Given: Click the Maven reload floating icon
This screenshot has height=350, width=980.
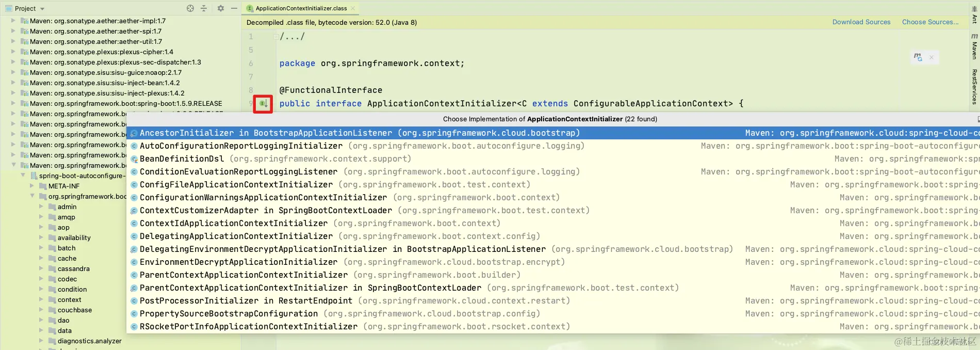Looking at the screenshot, I should 918,57.
